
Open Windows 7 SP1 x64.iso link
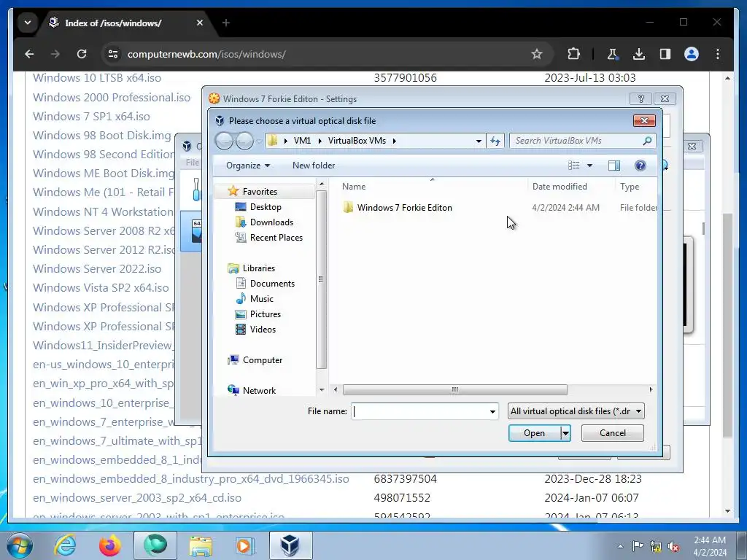point(91,116)
